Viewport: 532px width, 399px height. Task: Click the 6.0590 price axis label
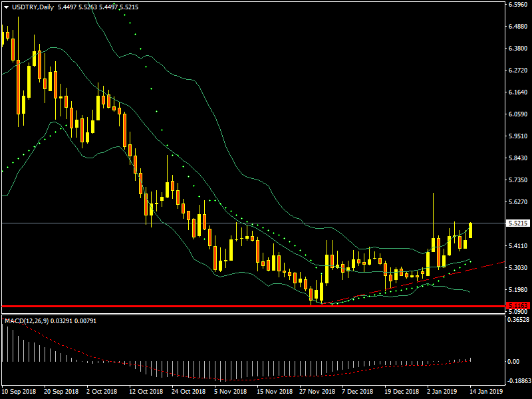[x=517, y=114]
